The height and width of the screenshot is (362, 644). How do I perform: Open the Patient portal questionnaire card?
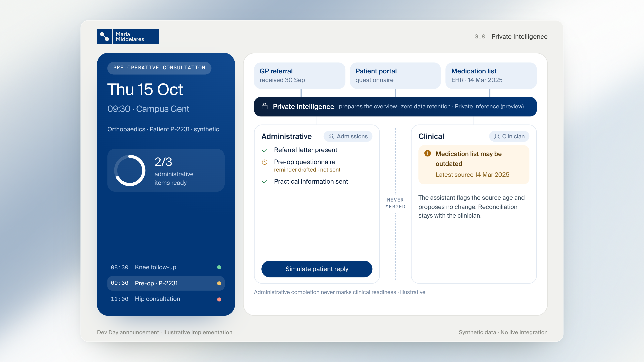point(395,76)
